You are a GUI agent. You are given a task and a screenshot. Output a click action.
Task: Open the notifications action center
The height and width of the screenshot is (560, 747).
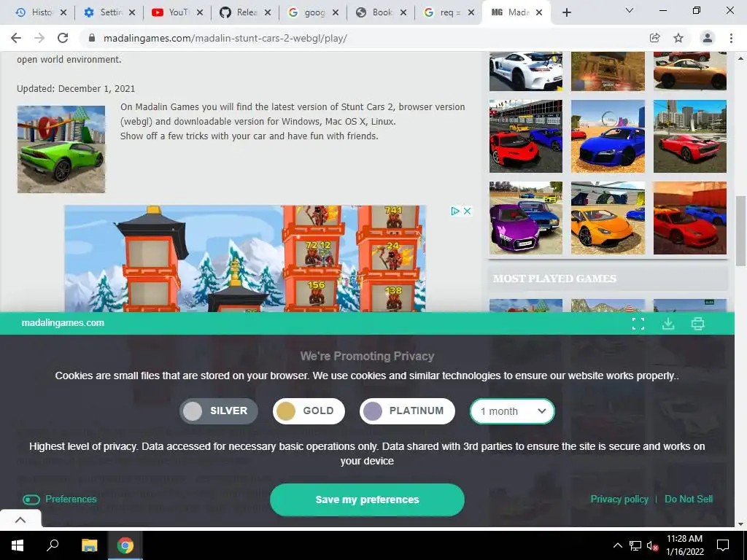[x=723, y=545]
